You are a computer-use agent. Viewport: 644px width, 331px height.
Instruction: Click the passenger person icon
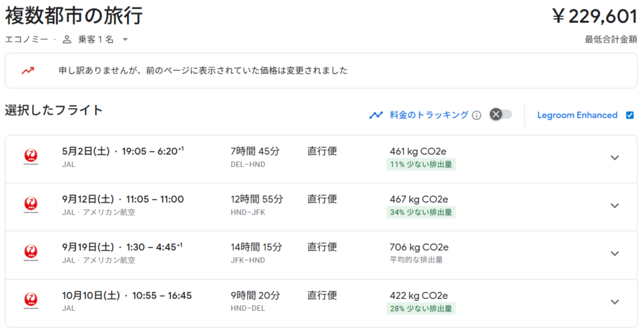[67, 40]
